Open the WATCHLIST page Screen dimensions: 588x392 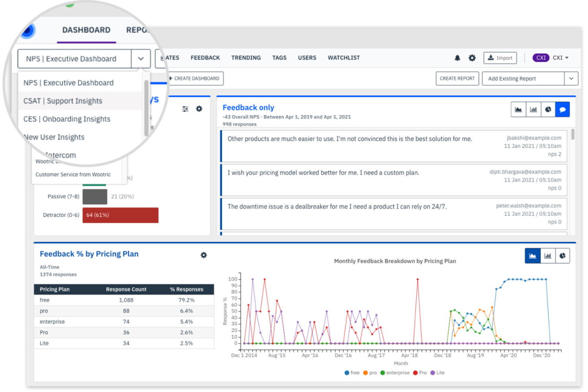tap(344, 58)
